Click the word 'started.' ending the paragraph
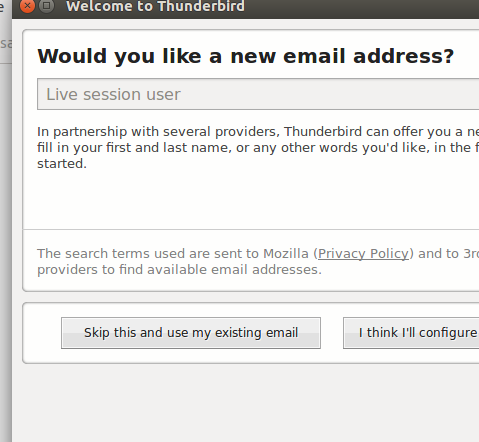The height and width of the screenshot is (442, 479). (62, 164)
